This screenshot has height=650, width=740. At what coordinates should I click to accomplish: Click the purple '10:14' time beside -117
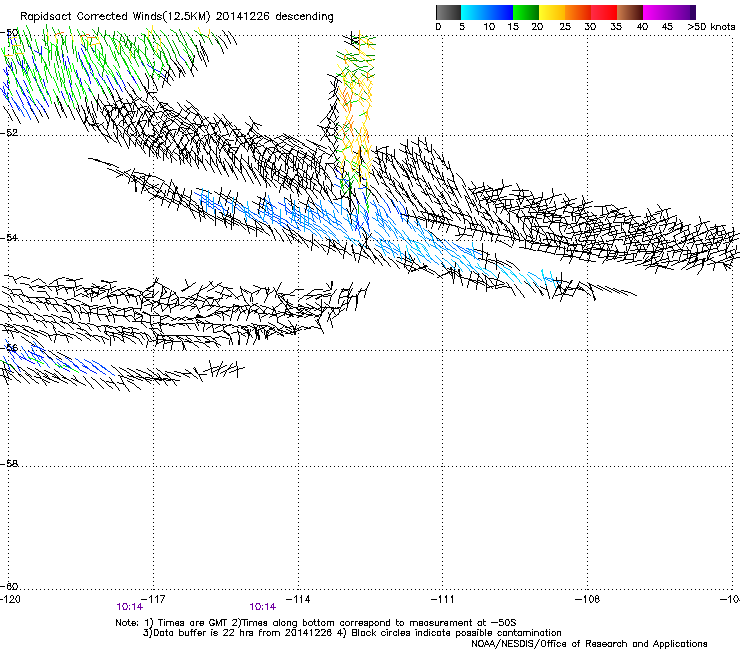(130, 607)
